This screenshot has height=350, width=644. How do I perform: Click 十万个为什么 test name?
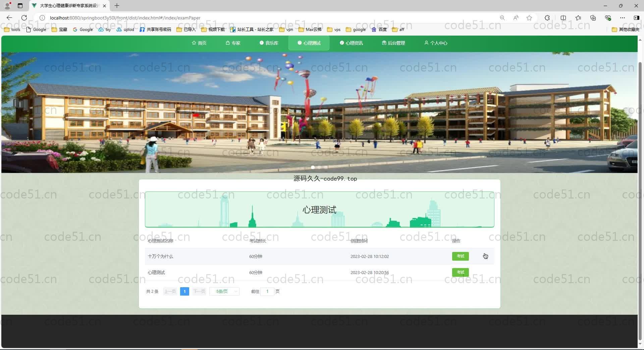point(160,256)
